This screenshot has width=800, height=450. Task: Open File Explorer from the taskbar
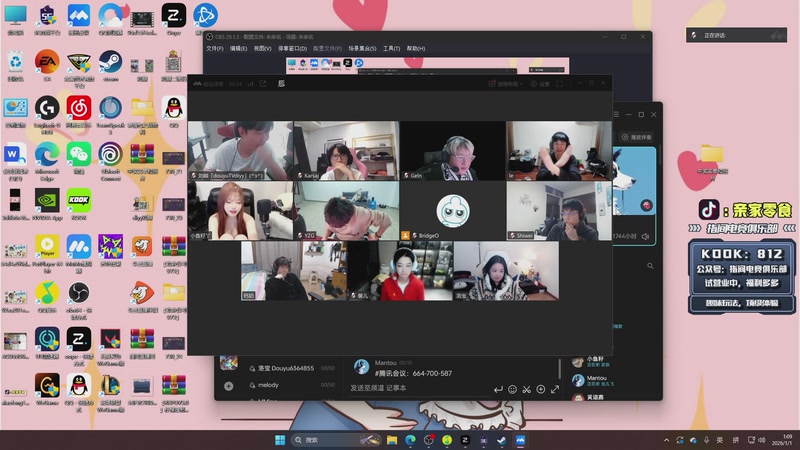[392, 440]
